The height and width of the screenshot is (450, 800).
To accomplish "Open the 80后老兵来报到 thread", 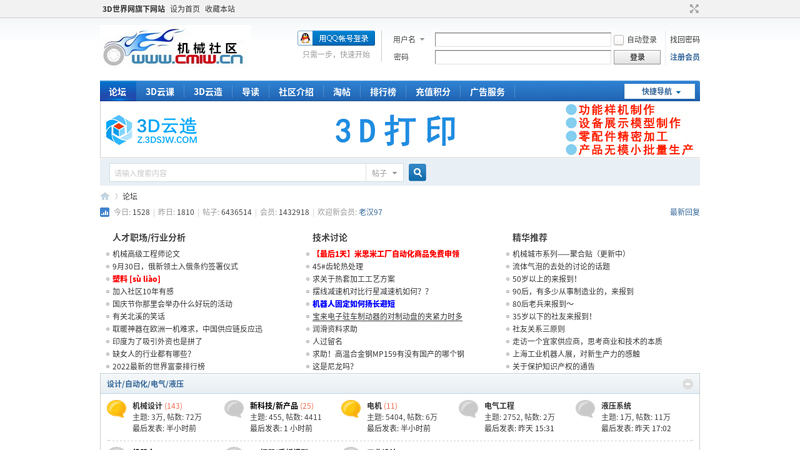I will coord(543,304).
